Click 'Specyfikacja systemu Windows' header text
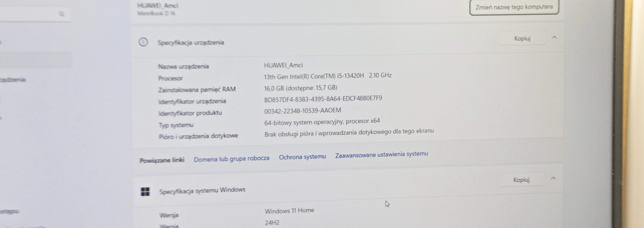This screenshot has width=644, height=228. pyautogui.click(x=202, y=191)
